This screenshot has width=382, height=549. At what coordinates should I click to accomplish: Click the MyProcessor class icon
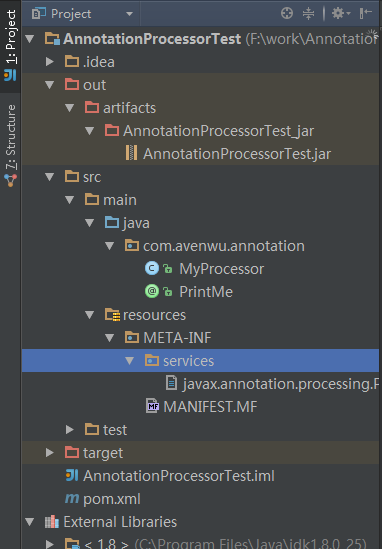[152, 269]
